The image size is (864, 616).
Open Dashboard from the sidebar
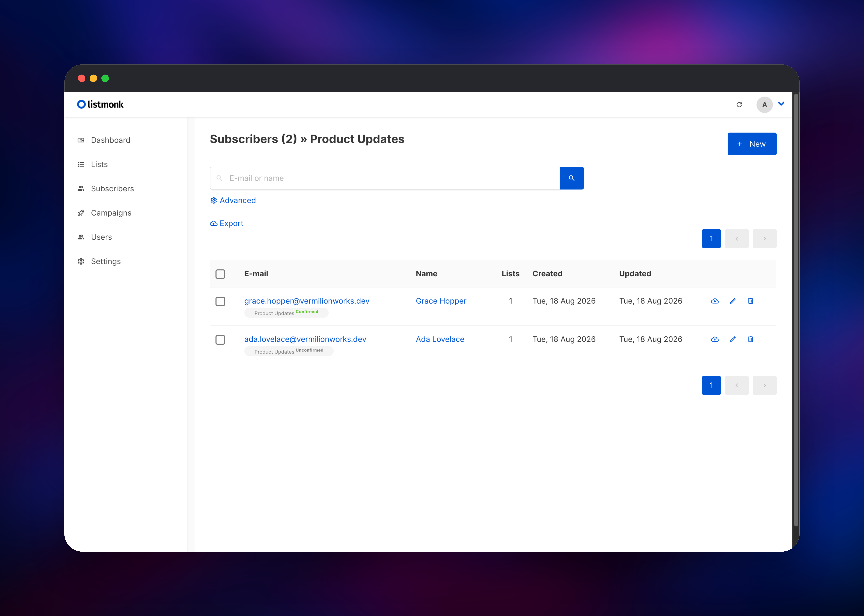pyautogui.click(x=110, y=140)
